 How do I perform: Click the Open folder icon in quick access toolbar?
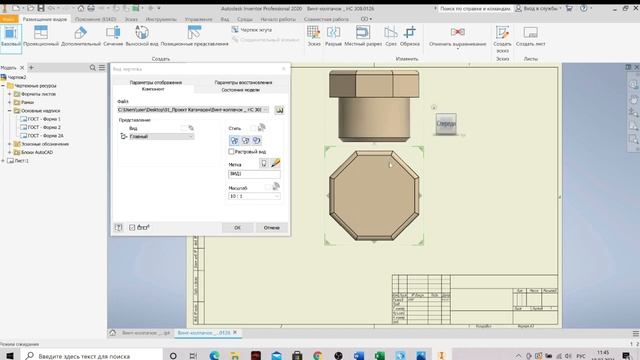pos(31,8)
